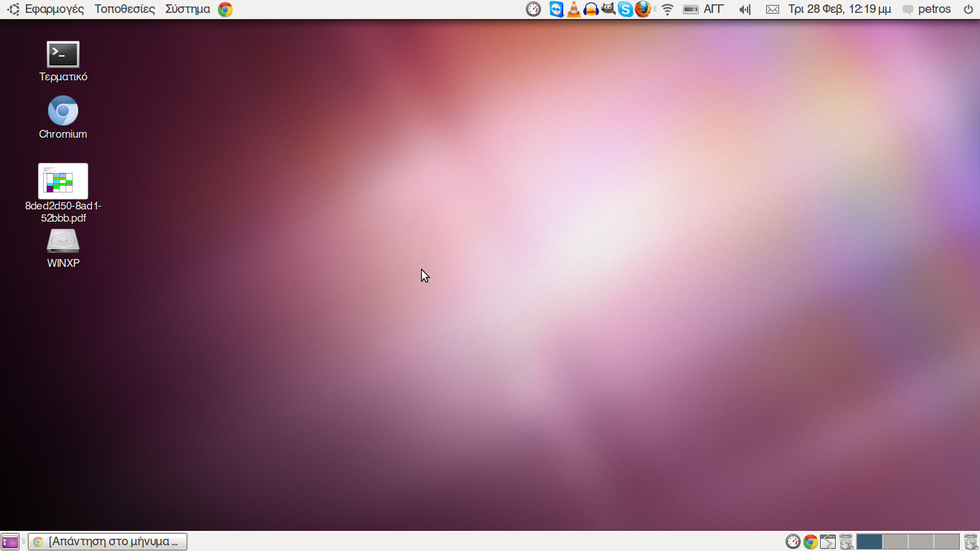Open the volume sound indicator
980x551 pixels.
tap(745, 9)
